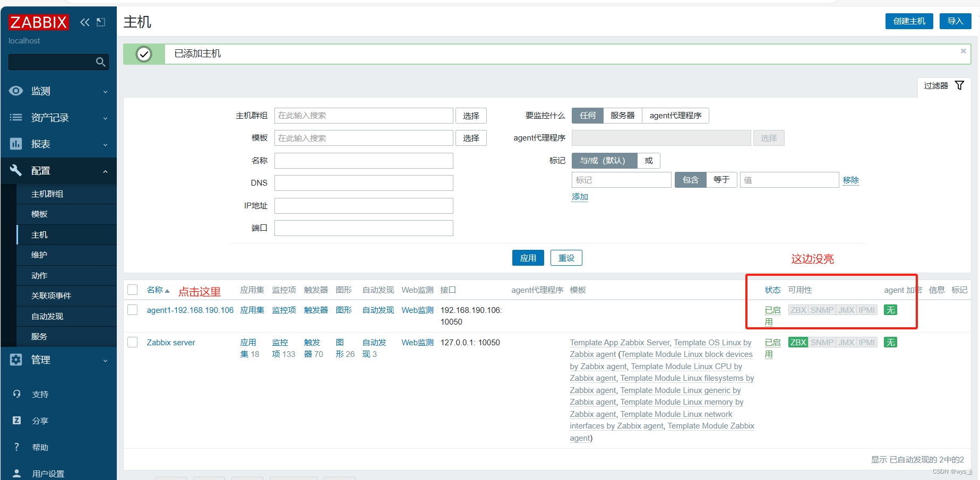Open 主机群组 in sidebar
The height and width of the screenshot is (480, 980).
coord(67,194)
